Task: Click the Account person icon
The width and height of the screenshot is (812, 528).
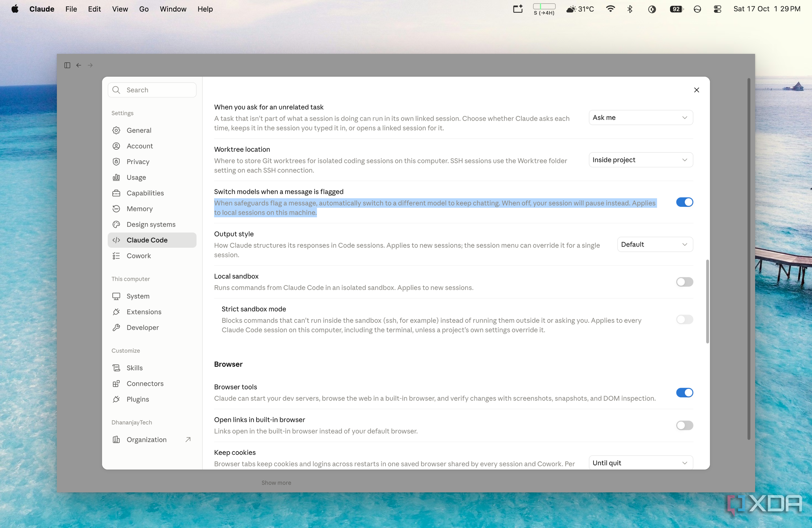Action: click(x=116, y=146)
